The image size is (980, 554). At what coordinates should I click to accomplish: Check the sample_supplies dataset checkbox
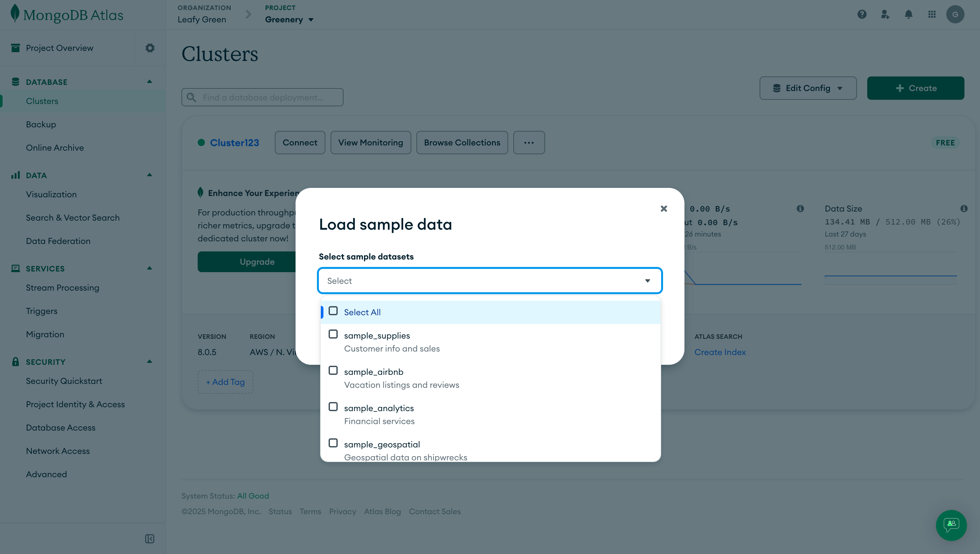(x=333, y=334)
